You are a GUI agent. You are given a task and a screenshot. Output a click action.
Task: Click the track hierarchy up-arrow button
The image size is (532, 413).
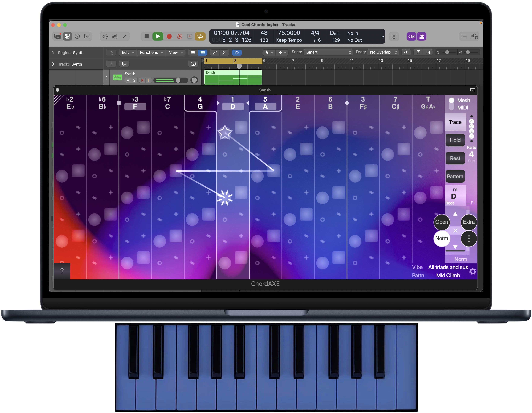click(x=111, y=52)
